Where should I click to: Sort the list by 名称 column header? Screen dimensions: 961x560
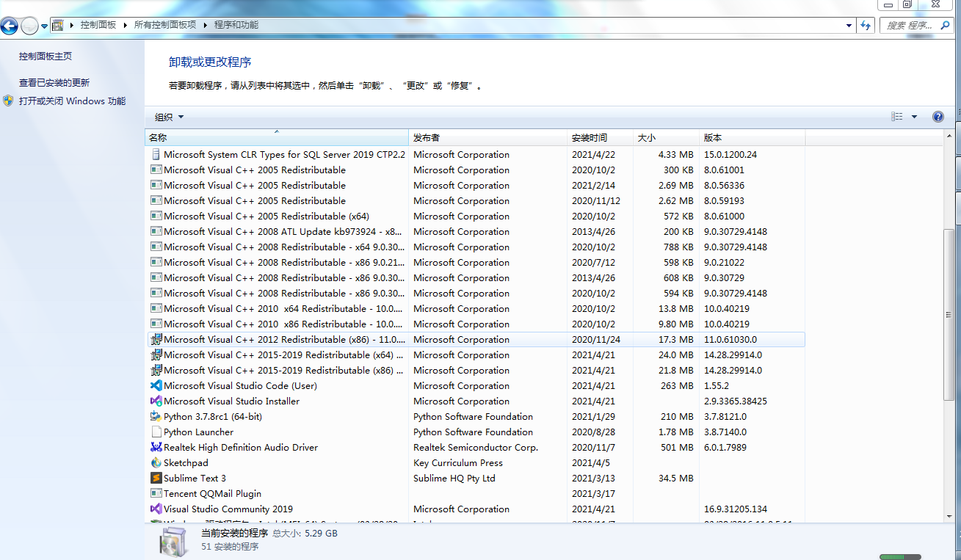pyautogui.click(x=277, y=137)
